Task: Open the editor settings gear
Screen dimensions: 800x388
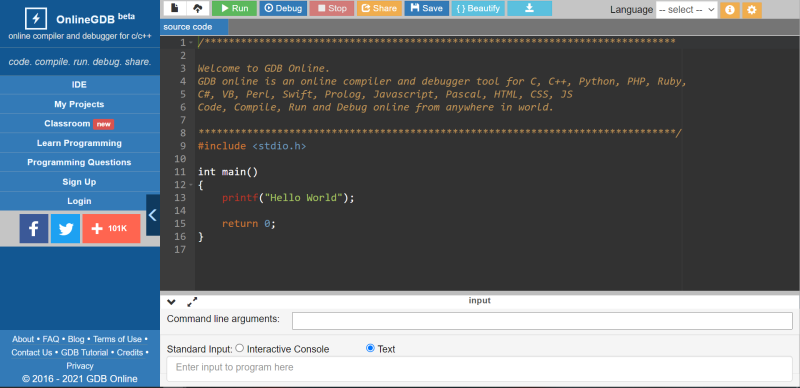Action: point(752,10)
